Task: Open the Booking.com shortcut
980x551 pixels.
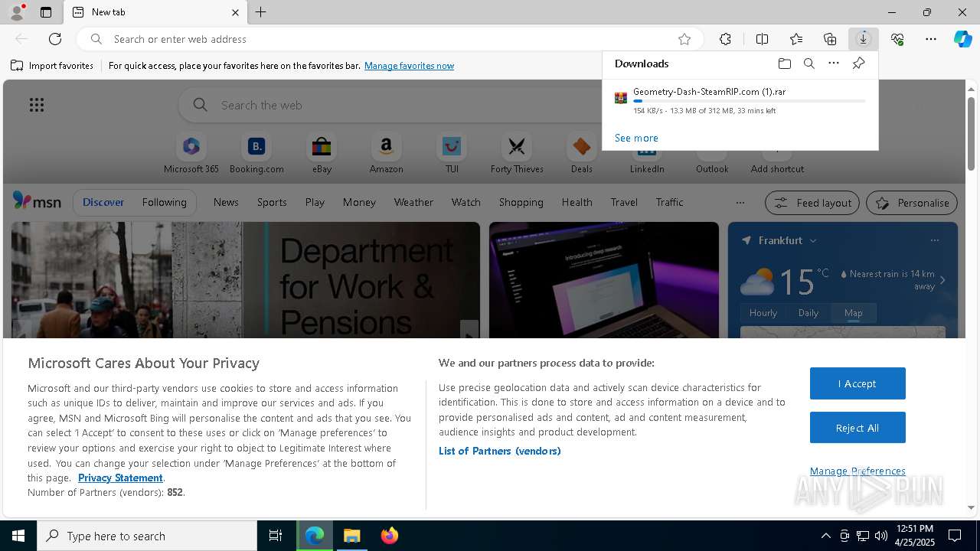Action: point(256,153)
